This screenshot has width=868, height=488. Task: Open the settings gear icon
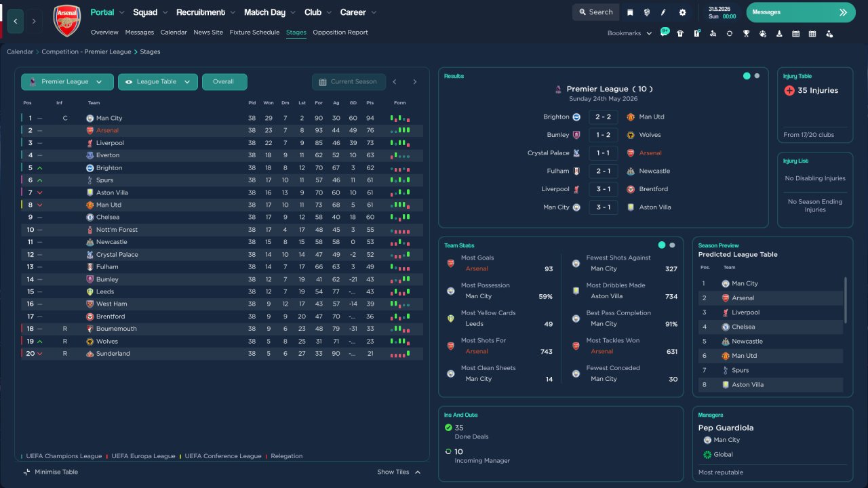coord(682,12)
